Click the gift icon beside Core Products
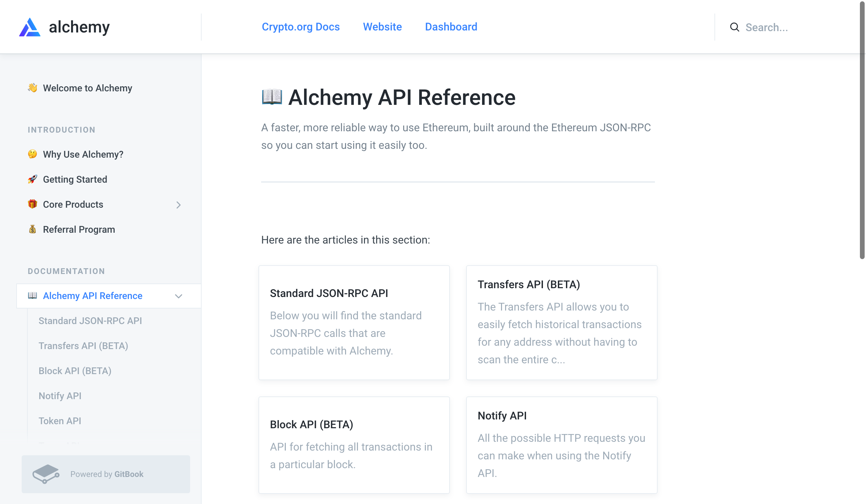866x504 pixels. [32, 204]
